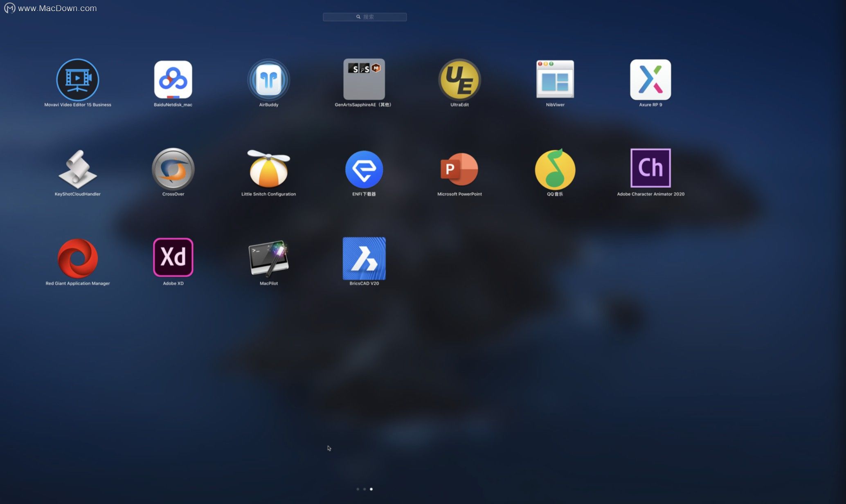Click the "UltraEdit" label text
The image size is (846, 504).
[x=459, y=105]
